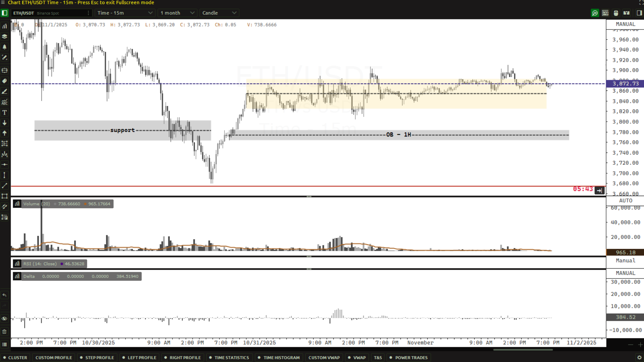This screenshot has width=644, height=362.
Task: Select the arrow down marker tool
Action: 4,123
